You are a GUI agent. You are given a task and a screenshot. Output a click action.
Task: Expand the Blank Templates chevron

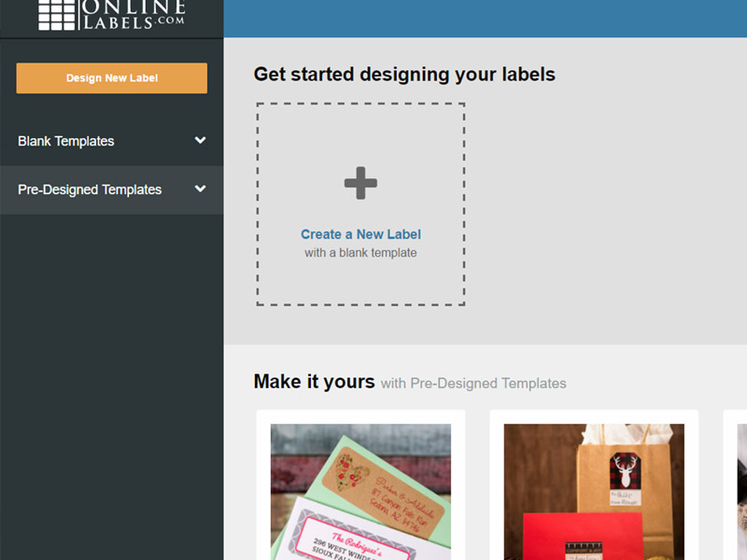201,141
